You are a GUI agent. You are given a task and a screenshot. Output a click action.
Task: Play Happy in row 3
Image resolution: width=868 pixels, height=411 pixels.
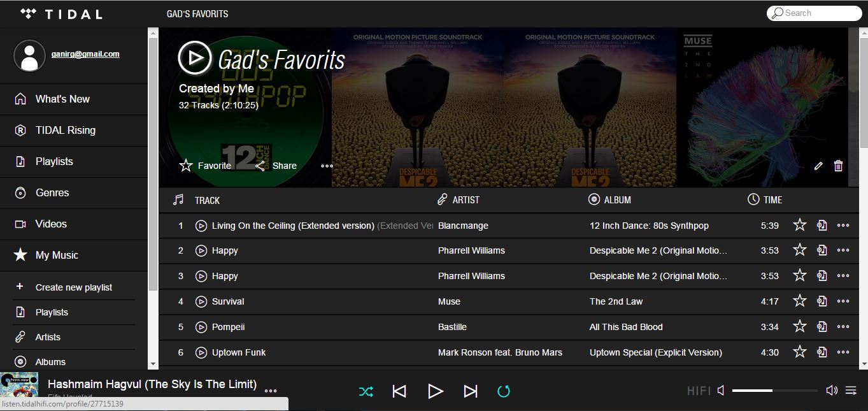coord(201,276)
